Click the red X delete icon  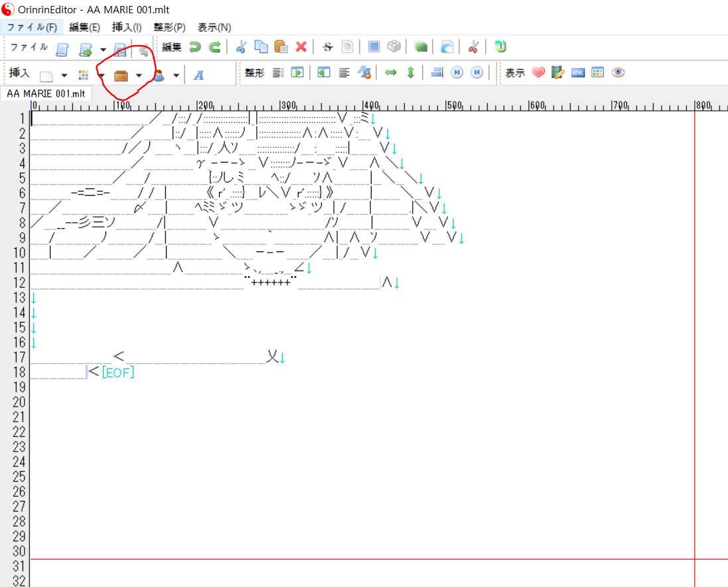click(x=301, y=47)
